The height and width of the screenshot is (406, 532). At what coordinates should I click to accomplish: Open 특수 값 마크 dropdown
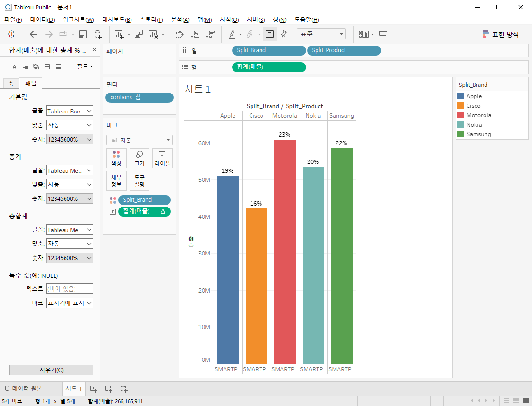(70, 303)
